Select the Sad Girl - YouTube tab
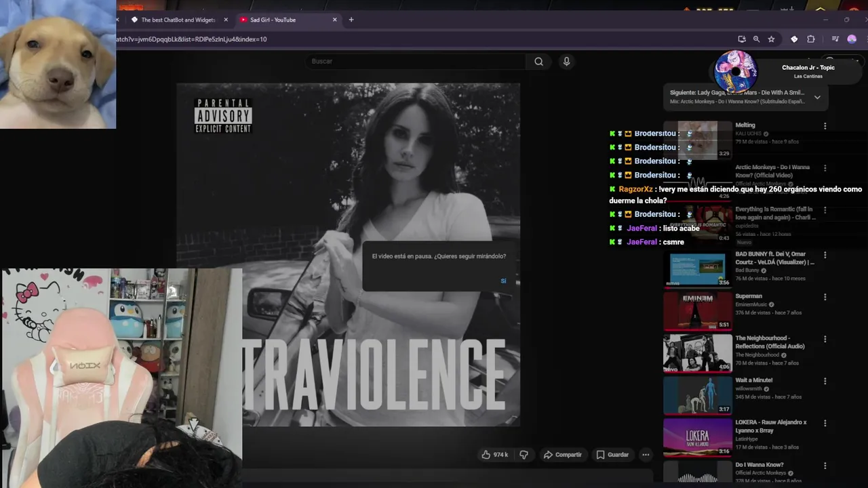This screenshot has width=868, height=488. [287, 20]
